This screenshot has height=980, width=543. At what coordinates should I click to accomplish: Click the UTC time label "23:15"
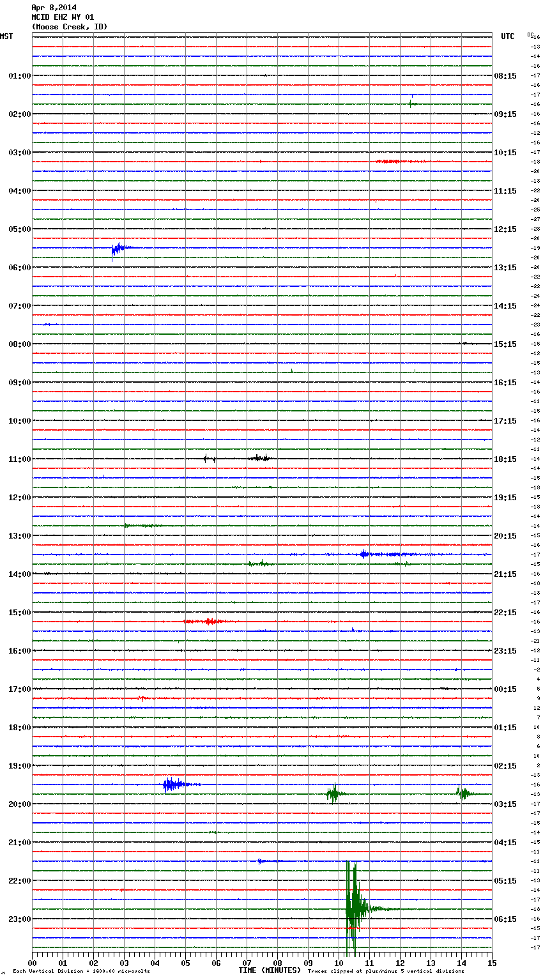pos(505,651)
